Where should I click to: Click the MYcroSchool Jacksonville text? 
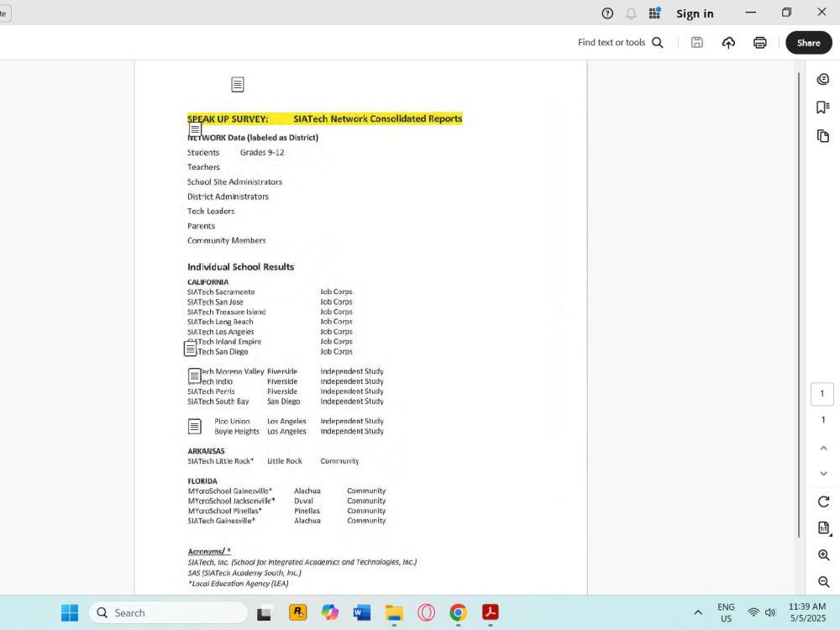tap(231, 501)
